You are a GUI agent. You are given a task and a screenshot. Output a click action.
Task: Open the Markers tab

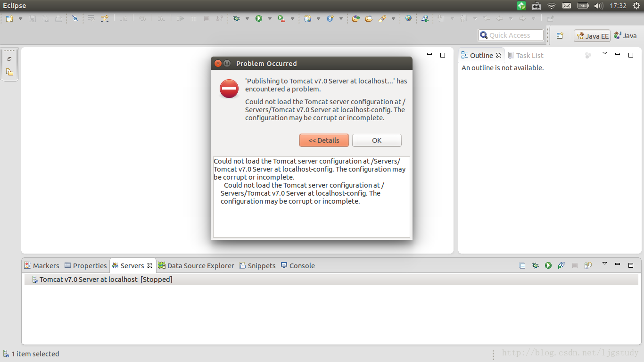[x=41, y=266]
